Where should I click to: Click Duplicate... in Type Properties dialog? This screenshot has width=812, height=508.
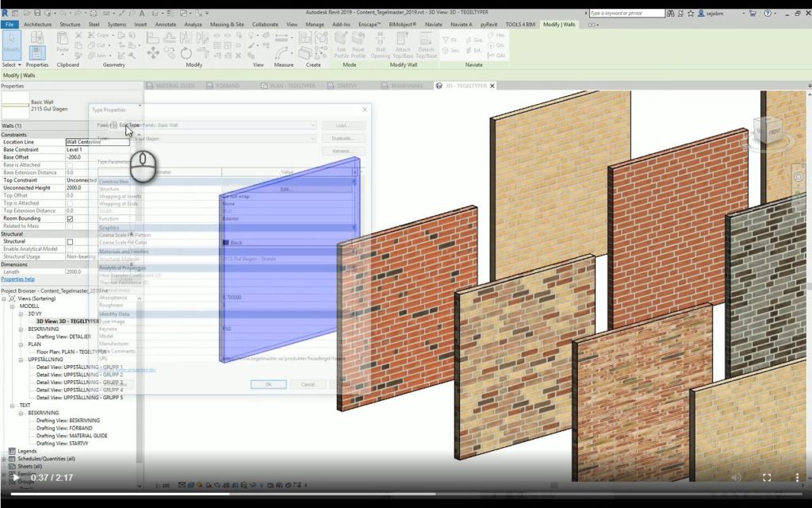(343, 138)
